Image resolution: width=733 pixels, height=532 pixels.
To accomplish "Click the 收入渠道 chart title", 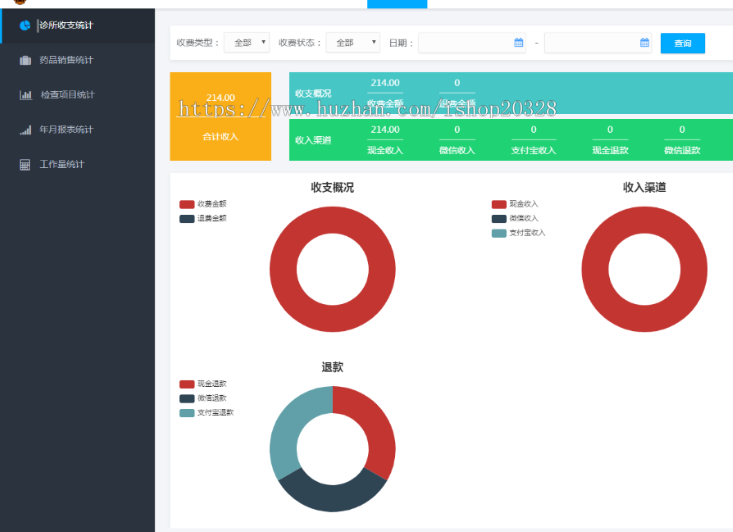I will [645, 187].
